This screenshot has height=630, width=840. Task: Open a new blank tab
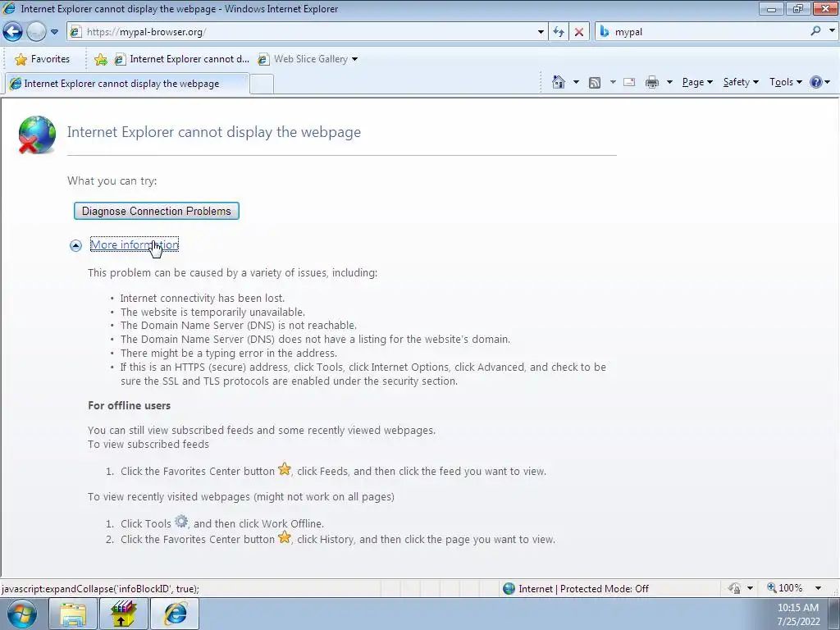pos(262,84)
